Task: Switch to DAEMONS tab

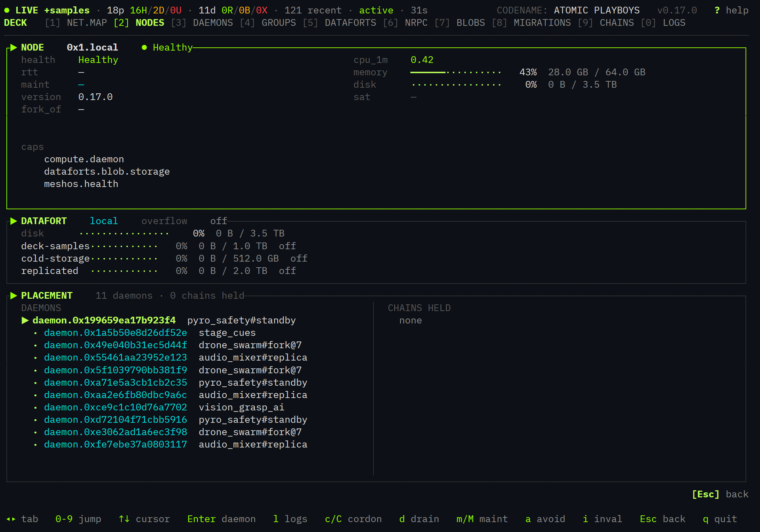Action: point(202,23)
